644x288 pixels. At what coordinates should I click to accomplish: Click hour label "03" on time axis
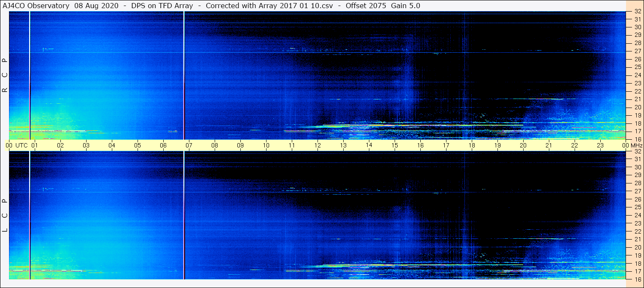(x=87, y=145)
